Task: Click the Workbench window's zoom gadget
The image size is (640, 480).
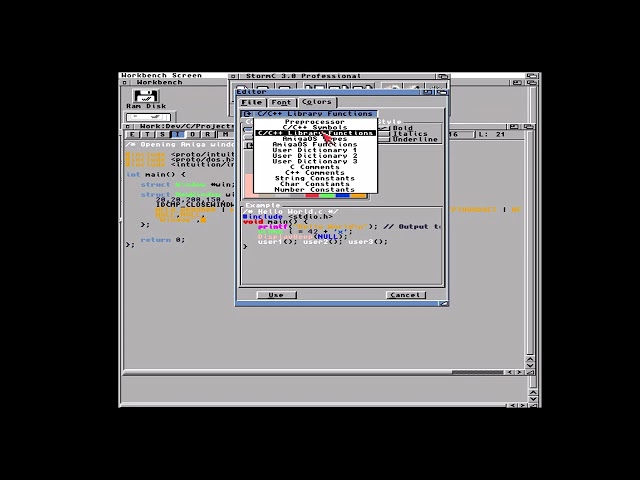Action: (x=517, y=82)
